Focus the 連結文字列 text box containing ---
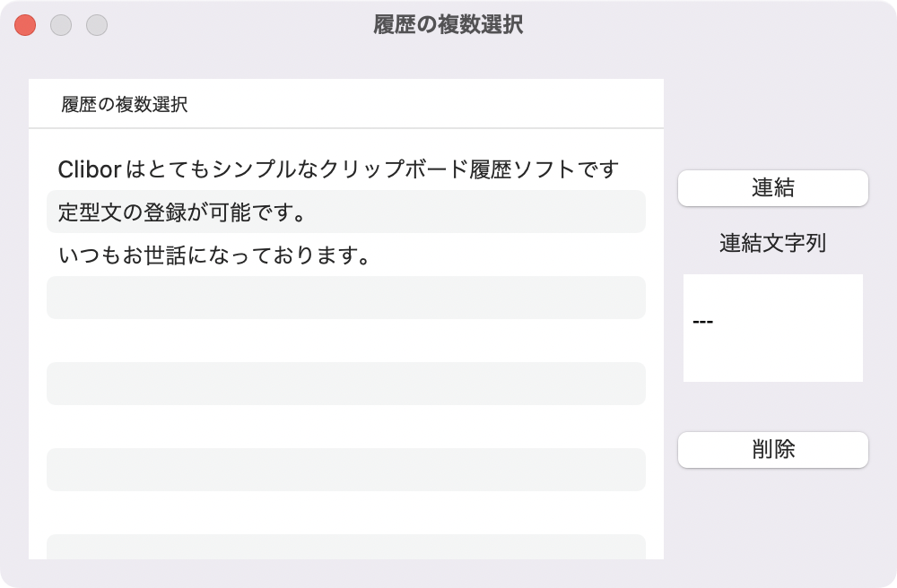The image size is (897, 588). click(773, 328)
